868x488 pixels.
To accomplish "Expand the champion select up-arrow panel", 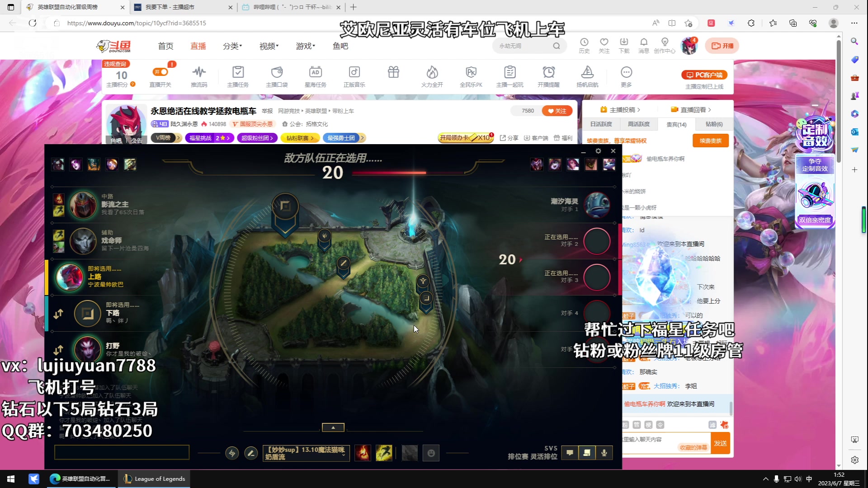I will (x=333, y=427).
